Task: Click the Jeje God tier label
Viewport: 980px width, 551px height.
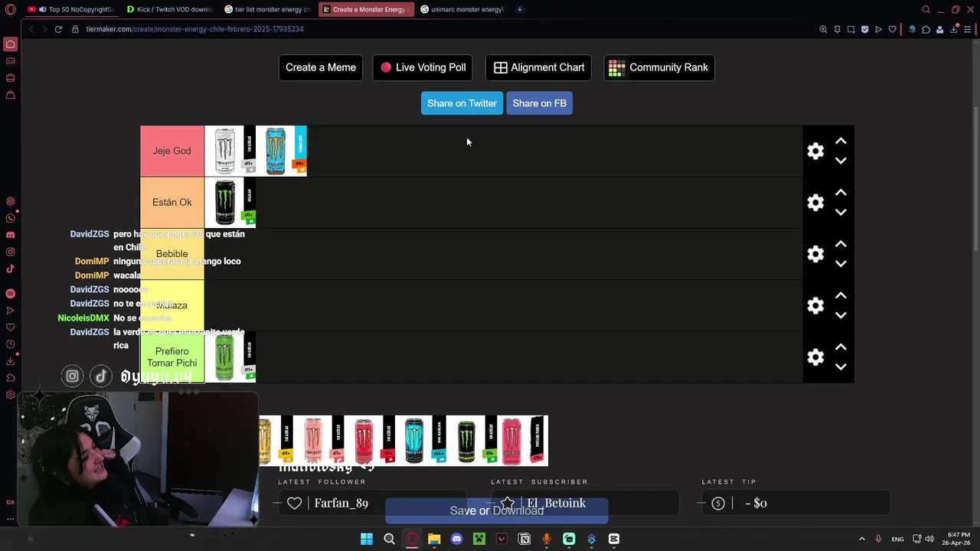Action: tap(171, 151)
